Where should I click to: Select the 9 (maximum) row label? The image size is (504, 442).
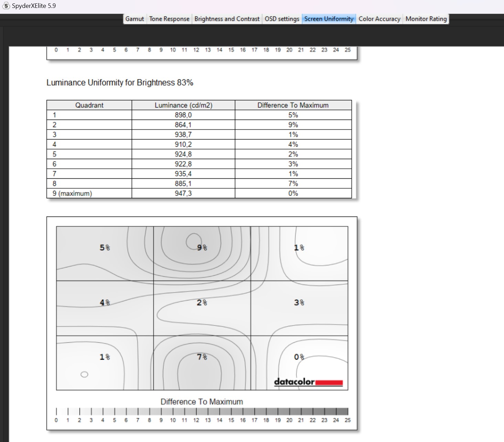(x=72, y=194)
